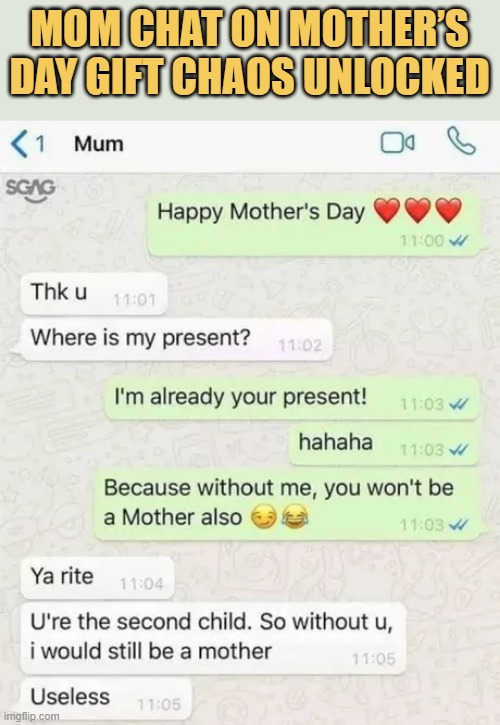Click the crying laughing emoji
Viewport: 500px width, 725px height.
click(x=295, y=516)
